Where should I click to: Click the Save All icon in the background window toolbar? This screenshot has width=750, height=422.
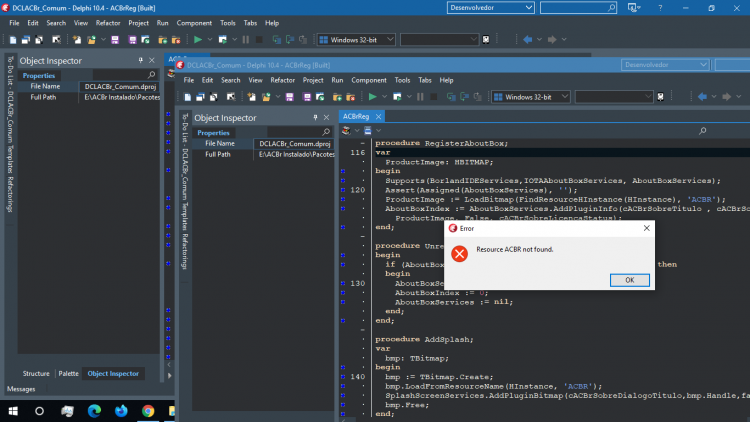click(132, 40)
